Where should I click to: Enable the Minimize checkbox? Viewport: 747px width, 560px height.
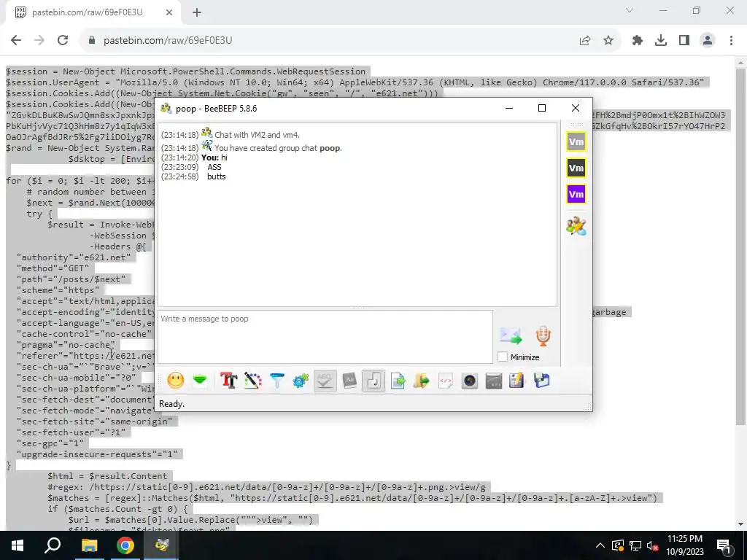click(502, 357)
